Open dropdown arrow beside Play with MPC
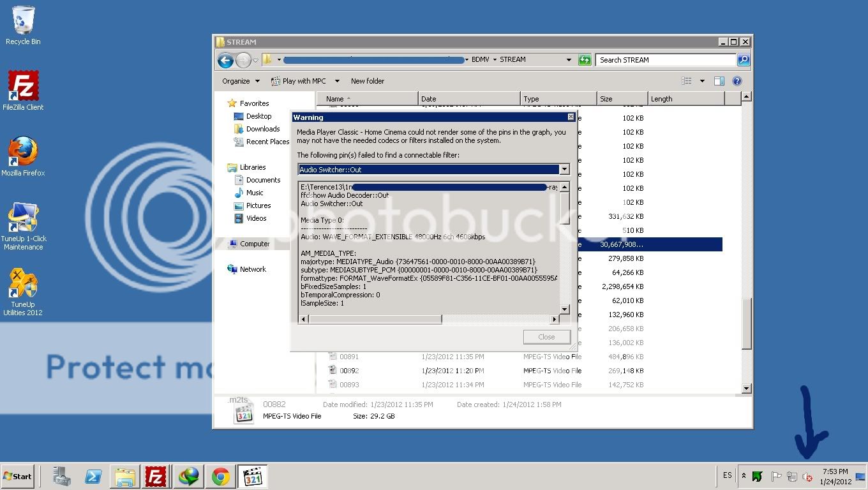 (337, 81)
